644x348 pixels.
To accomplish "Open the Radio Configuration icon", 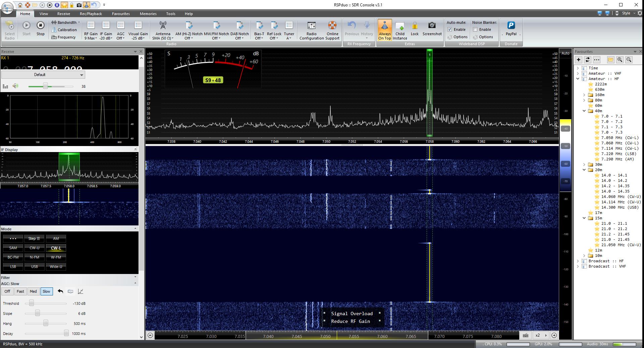I will point(311,26).
